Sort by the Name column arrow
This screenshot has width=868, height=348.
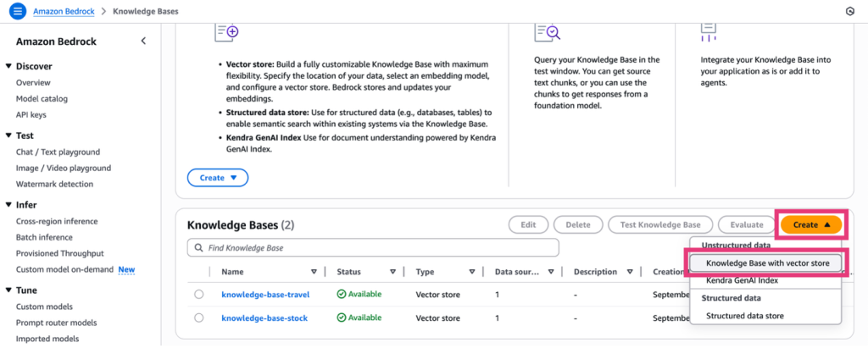(x=314, y=272)
